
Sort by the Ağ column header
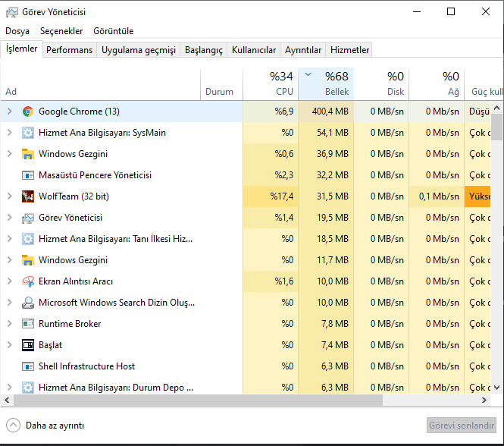[x=437, y=84]
